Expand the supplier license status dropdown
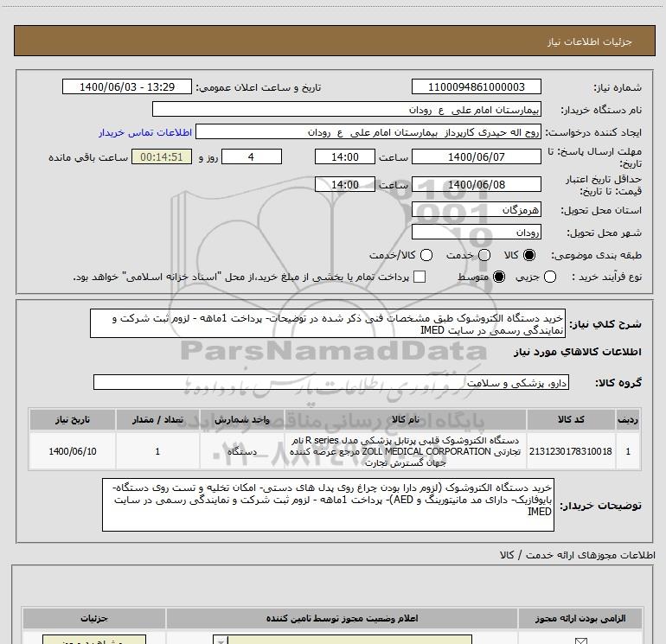The width and height of the screenshot is (666, 644). 221,641
